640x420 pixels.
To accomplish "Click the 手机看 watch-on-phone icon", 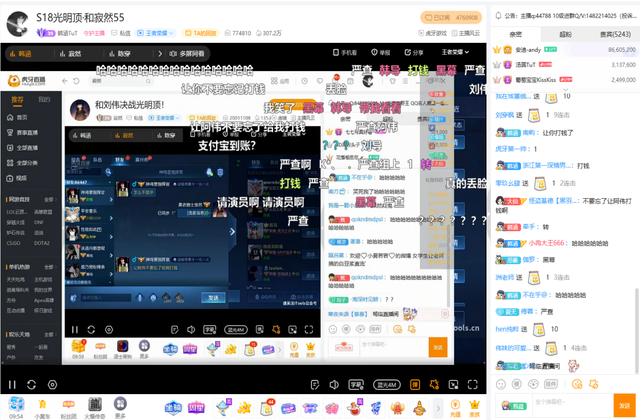I will click(x=346, y=52).
